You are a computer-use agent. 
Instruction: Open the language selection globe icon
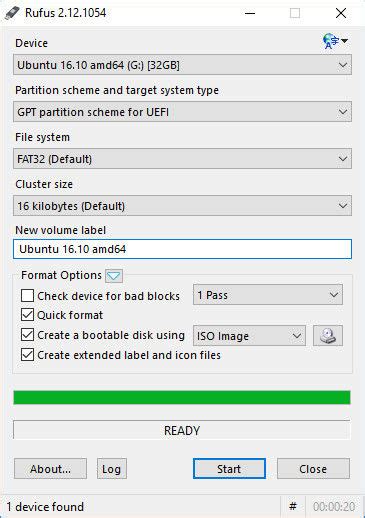pos(335,41)
